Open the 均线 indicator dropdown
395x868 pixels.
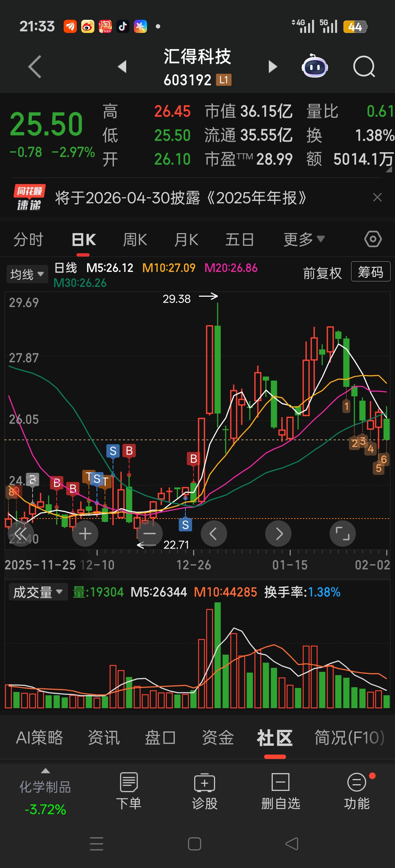[x=27, y=274]
